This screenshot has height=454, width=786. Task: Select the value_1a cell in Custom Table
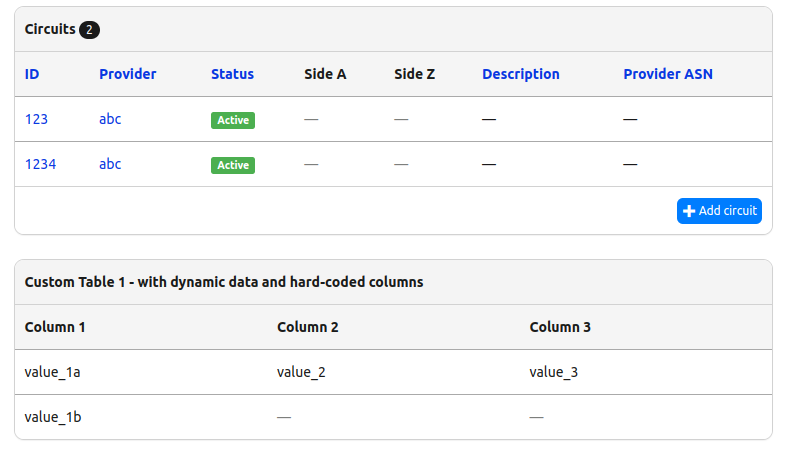(x=52, y=372)
